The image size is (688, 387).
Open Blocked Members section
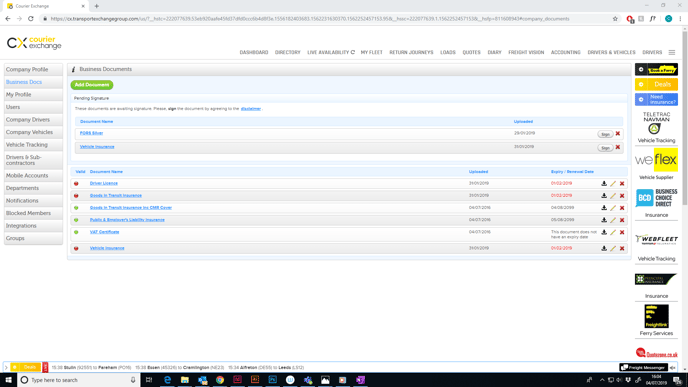click(x=33, y=213)
